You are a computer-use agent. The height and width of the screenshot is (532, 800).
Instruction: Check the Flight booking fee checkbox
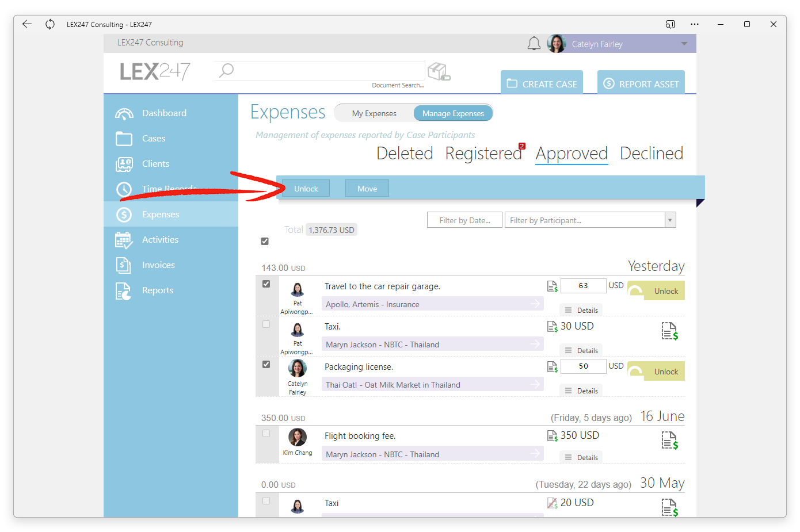[266, 434]
